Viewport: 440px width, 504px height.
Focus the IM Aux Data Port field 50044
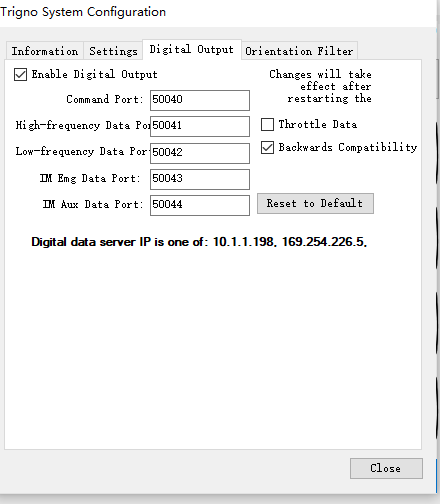200,205
